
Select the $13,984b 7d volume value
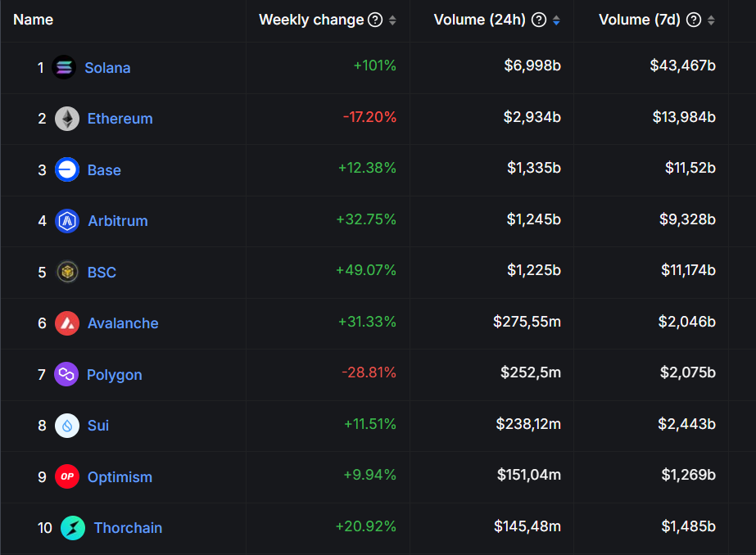click(x=684, y=117)
